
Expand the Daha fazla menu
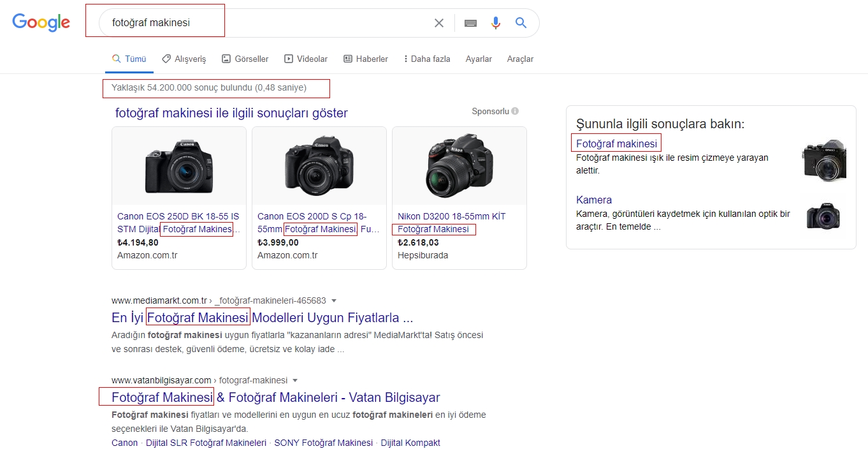pyautogui.click(x=427, y=59)
